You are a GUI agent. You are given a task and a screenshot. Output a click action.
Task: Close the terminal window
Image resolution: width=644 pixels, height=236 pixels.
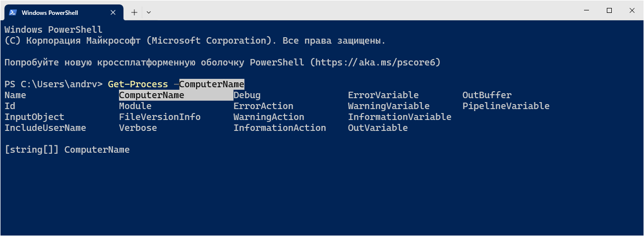[632, 10]
